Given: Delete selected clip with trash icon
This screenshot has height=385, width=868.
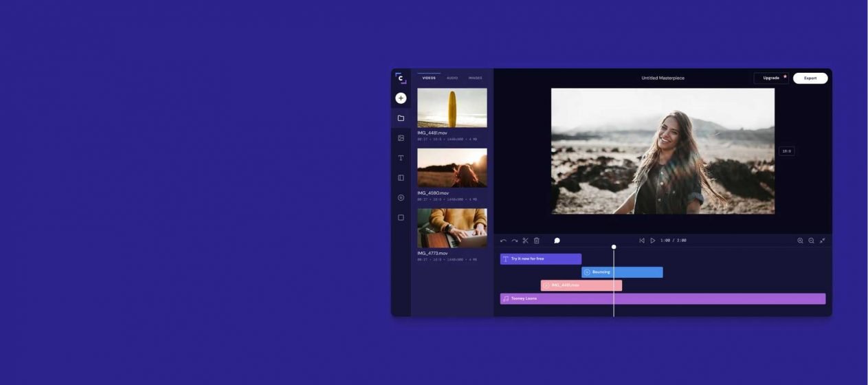Looking at the screenshot, I should pyautogui.click(x=537, y=241).
